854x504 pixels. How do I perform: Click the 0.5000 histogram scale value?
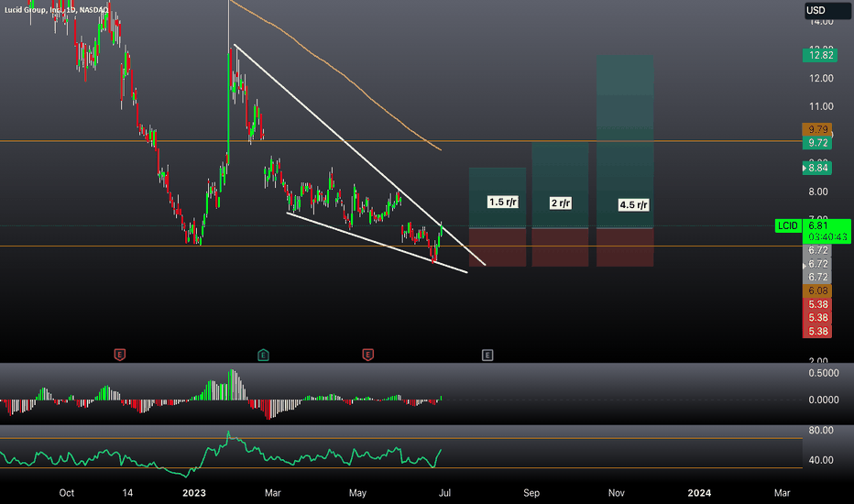[x=824, y=373]
